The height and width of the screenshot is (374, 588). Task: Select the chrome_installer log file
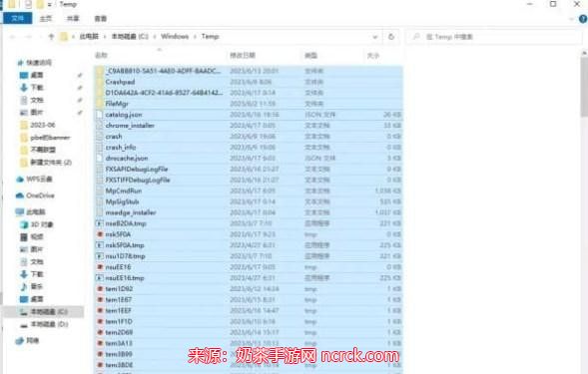[130, 126]
